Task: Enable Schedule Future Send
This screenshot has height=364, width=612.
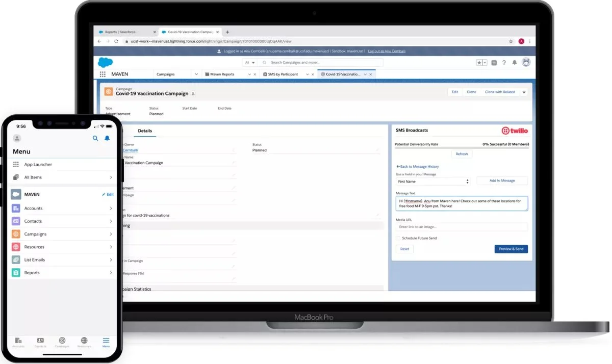Action: pos(398,238)
